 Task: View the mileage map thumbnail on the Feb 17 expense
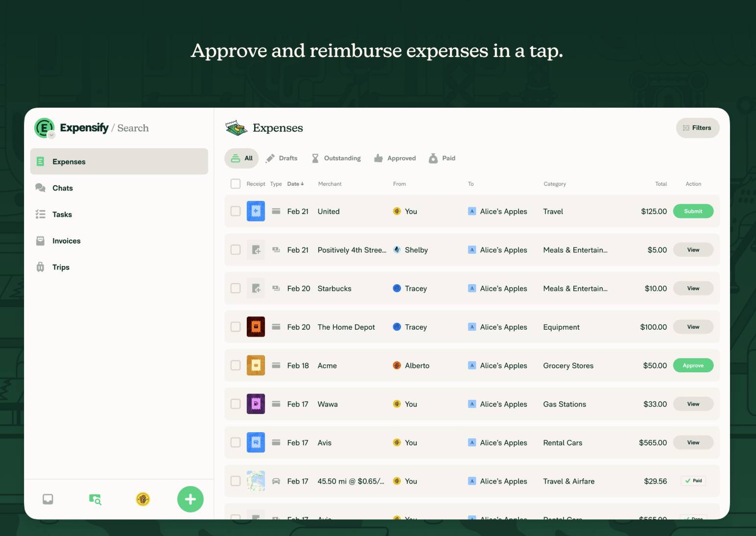(x=256, y=481)
